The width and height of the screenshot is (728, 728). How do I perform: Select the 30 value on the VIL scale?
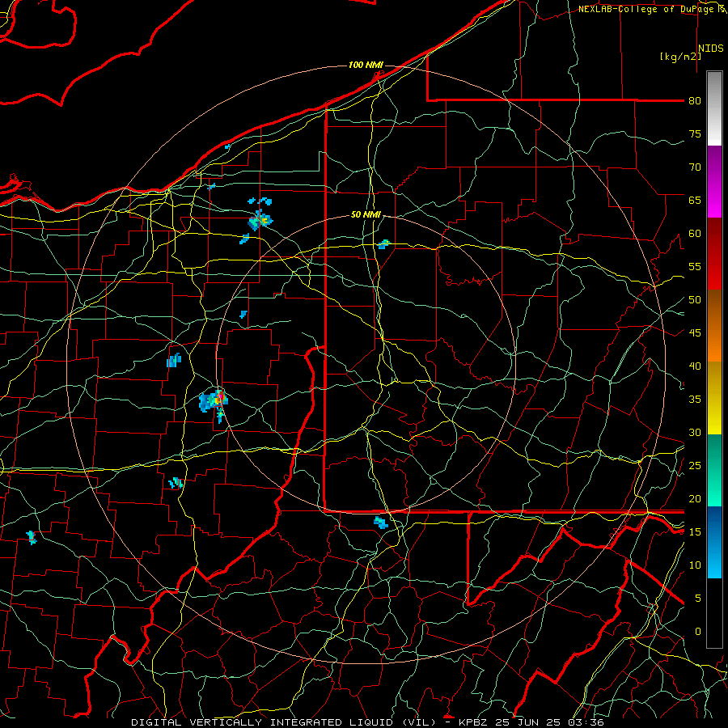tap(695, 433)
